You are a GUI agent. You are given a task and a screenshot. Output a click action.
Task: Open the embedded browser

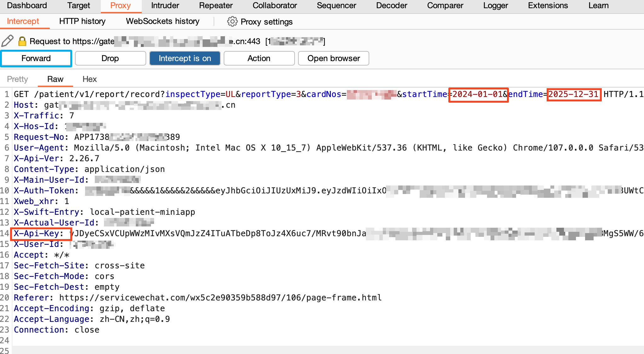(x=333, y=58)
